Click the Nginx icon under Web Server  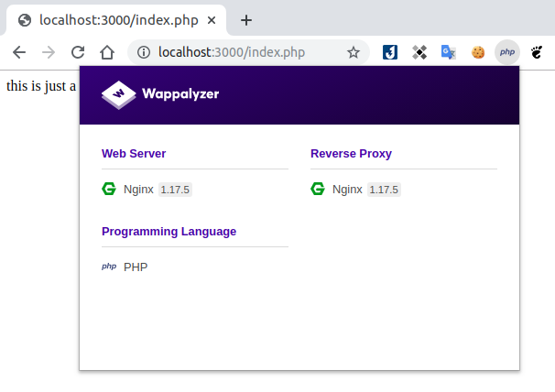pyautogui.click(x=109, y=189)
